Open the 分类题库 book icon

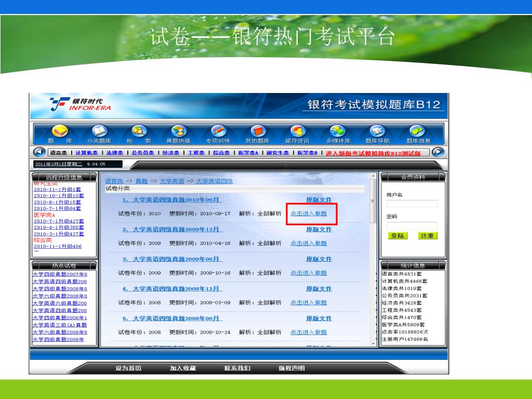tap(99, 131)
